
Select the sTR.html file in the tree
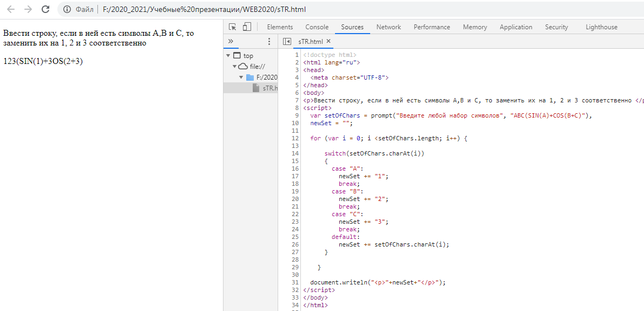coord(269,88)
